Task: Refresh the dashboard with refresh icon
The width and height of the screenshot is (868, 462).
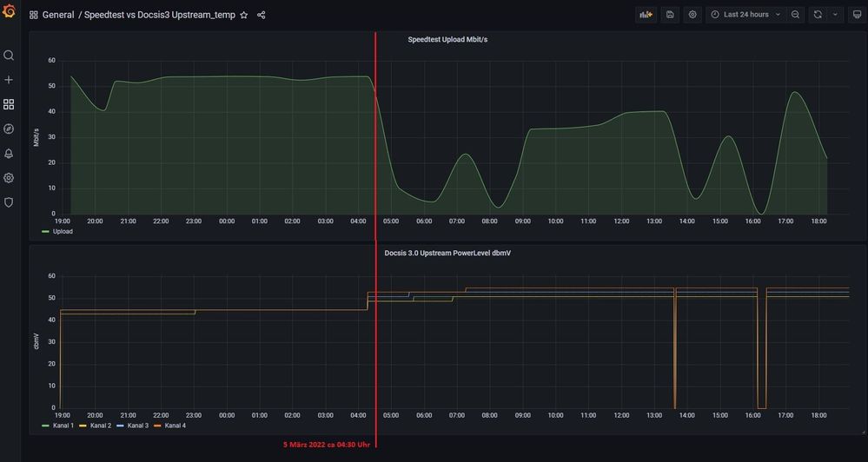Action: [x=818, y=15]
